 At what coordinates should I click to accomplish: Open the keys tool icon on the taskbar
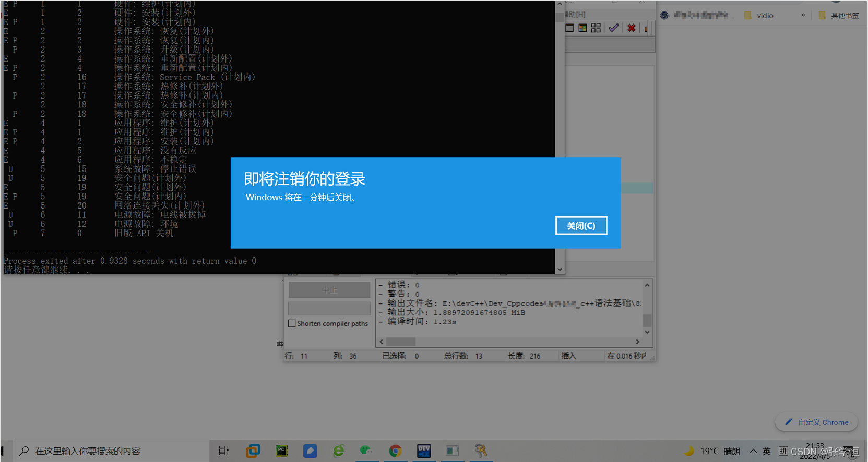point(481,451)
